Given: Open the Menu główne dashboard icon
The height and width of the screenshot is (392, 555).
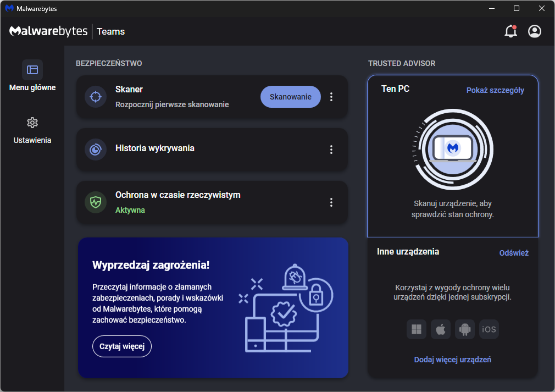Looking at the screenshot, I should [x=32, y=70].
